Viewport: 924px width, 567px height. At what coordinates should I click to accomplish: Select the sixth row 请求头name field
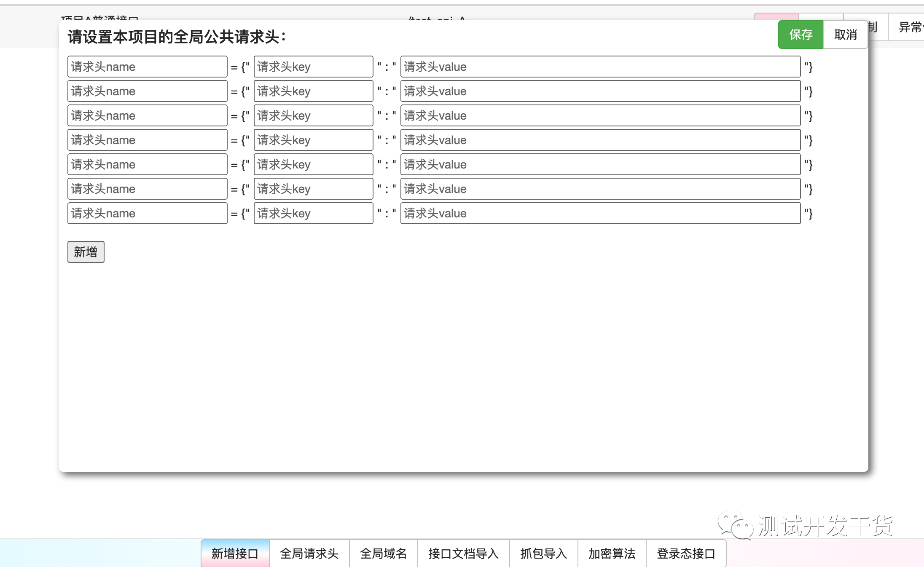click(148, 189)
